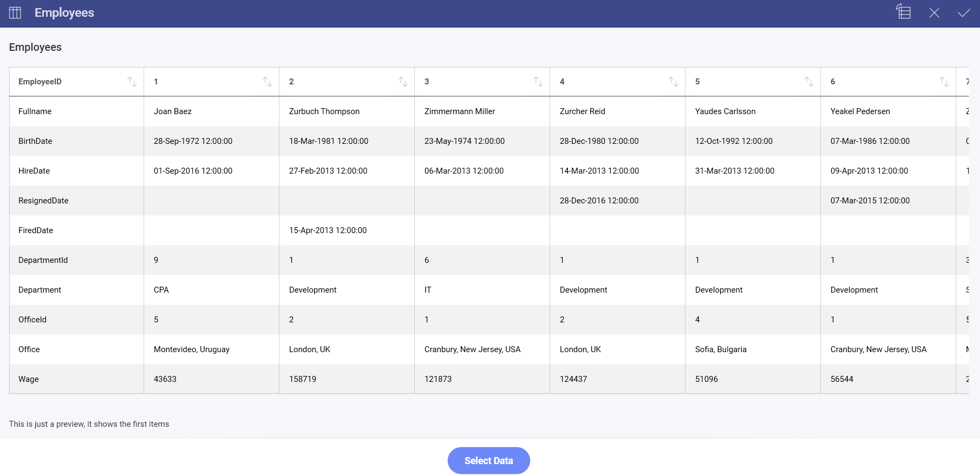This screenshot has width=980, height=476.
Task: Click hire date 01-Sep-2016 12:00:00
Action: 193,171
